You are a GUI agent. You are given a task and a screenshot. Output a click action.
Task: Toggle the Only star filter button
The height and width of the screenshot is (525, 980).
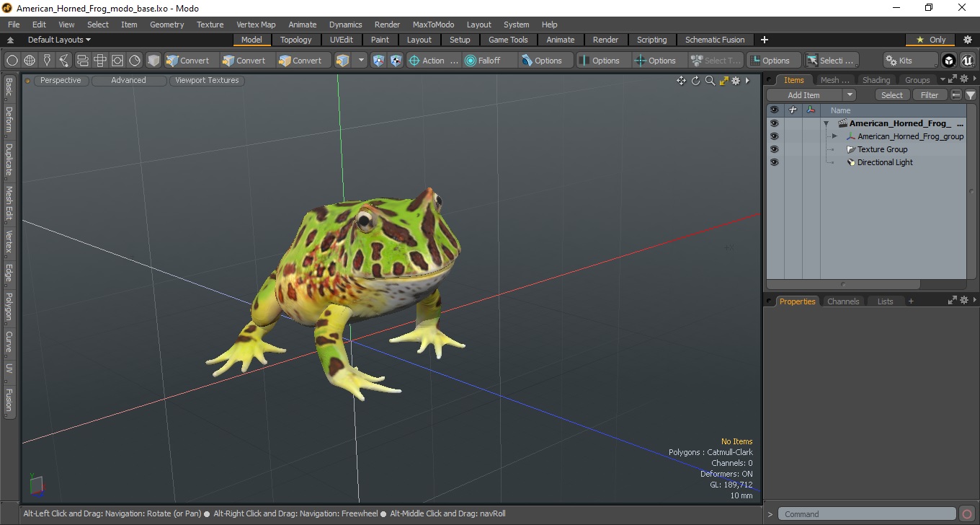(x=930, y=40)
